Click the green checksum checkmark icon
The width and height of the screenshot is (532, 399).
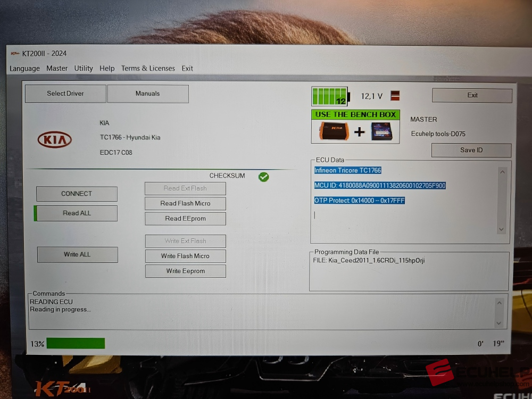click(263, 177)
